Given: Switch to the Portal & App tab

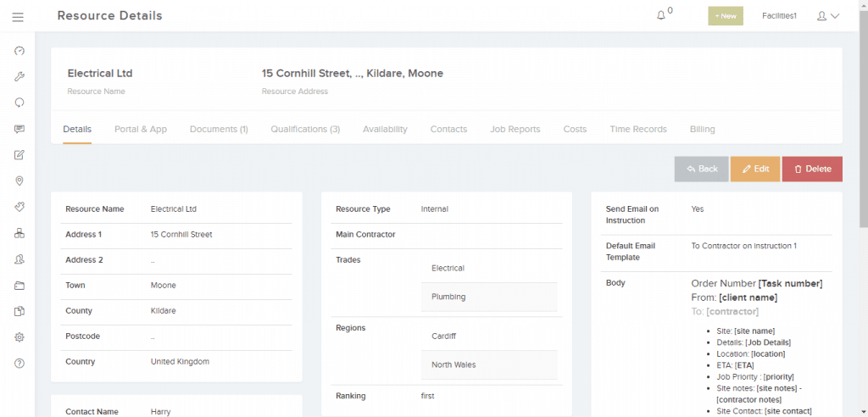Looking at the screenshot, I should coord(141,129).
